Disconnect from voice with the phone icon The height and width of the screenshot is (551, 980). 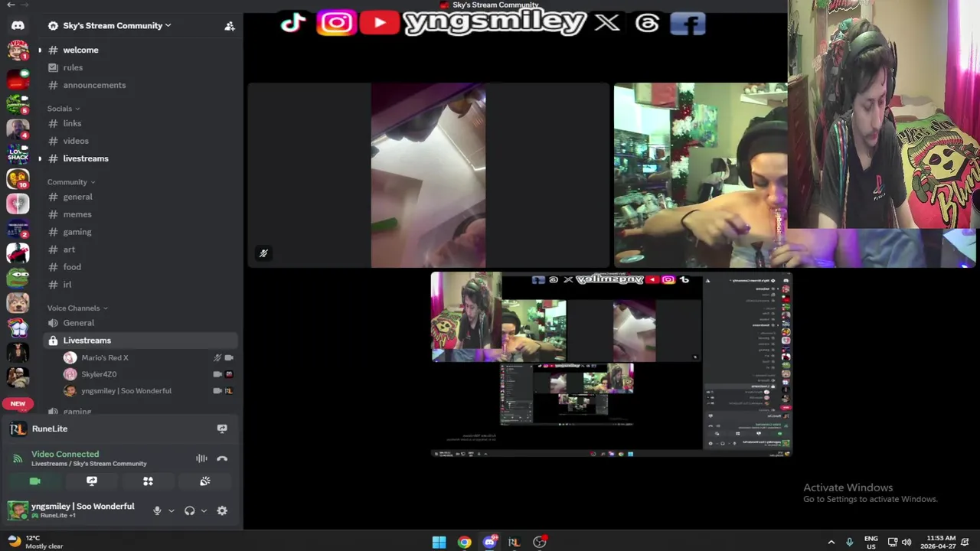tap(222, 458)
